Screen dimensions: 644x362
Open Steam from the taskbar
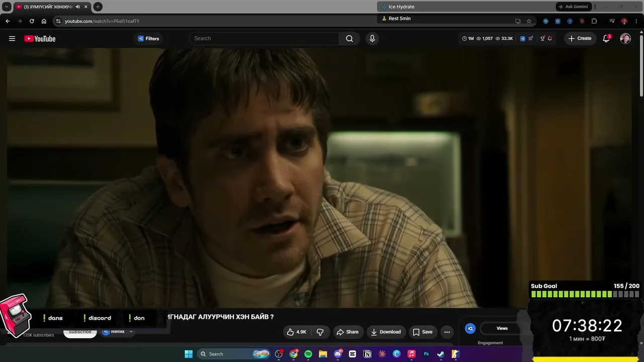441,354
